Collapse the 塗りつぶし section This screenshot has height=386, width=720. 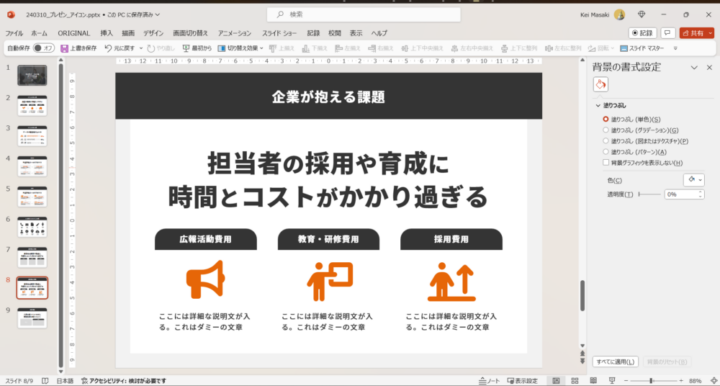598,106
